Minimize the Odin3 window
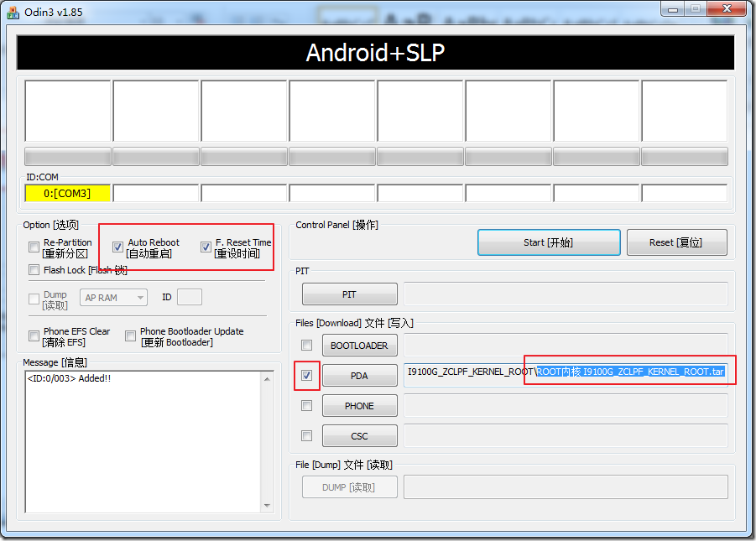Screen dimensions: 756x541 coord(673,8)
